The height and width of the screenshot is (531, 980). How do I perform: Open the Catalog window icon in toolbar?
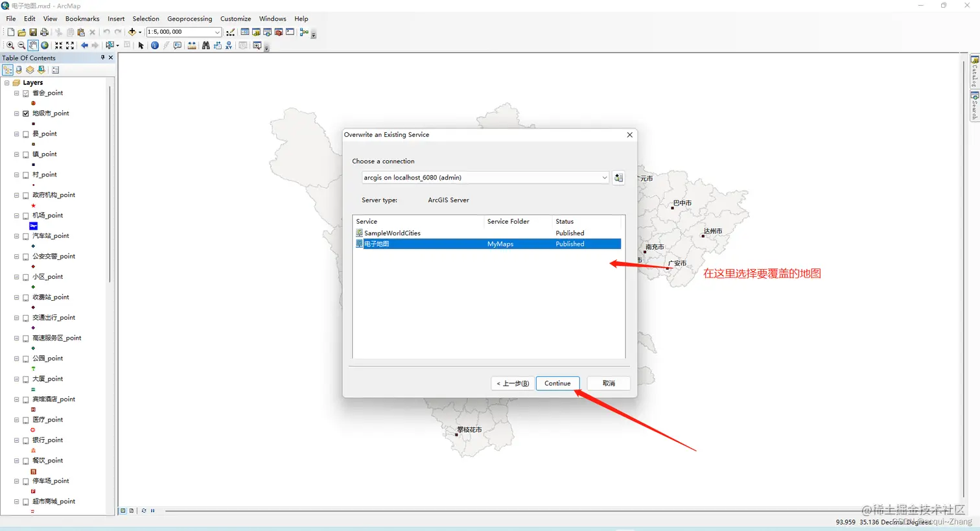(256, 32)
